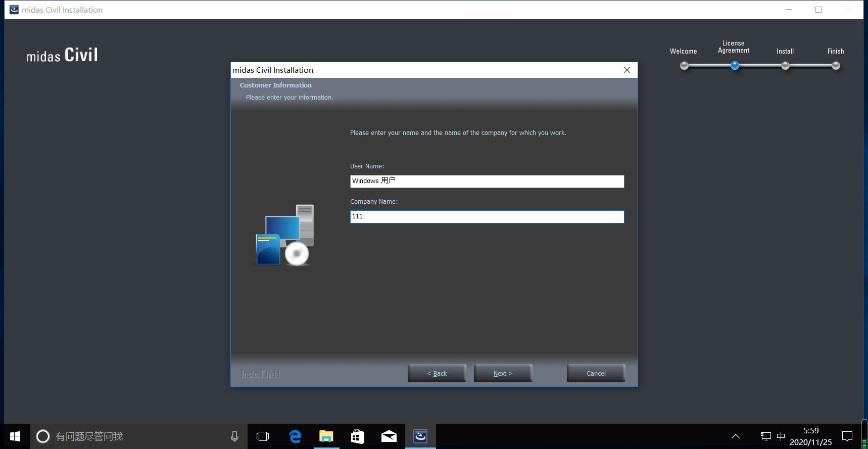The height and width of the screenshot is (449, 868).
Task: Click the Cortana search circle icon
Action: click(43, 436)
